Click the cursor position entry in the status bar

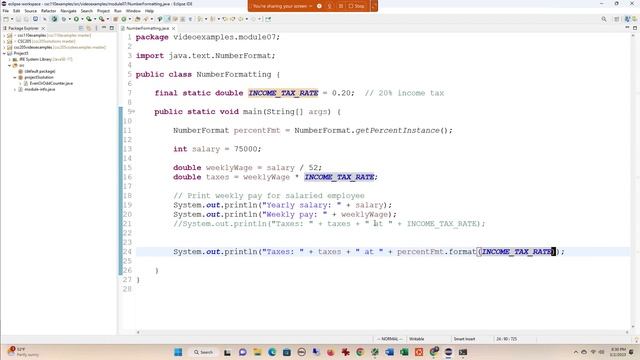coord(507,339)
